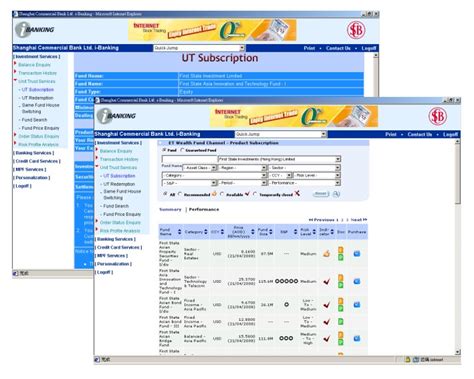Sort table by Fund Name column arrows
Viewport: 474px width, 379px height.
click(179, 232)
